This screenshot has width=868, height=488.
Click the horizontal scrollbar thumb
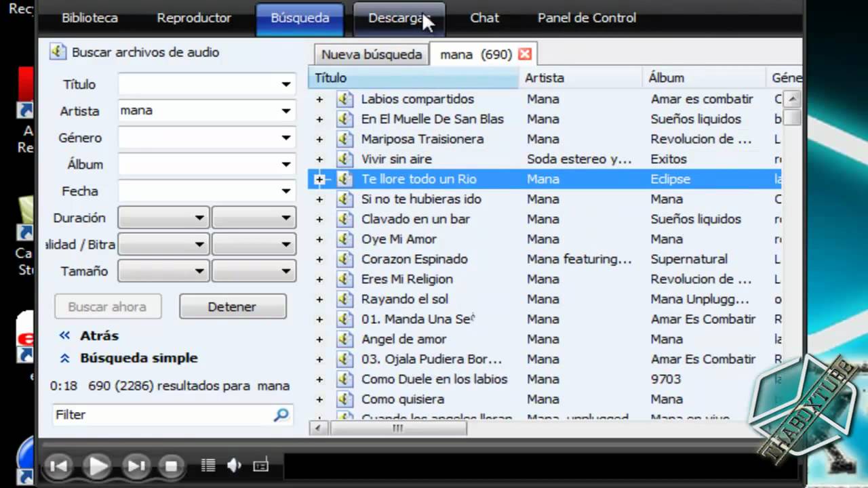[398, 428]
